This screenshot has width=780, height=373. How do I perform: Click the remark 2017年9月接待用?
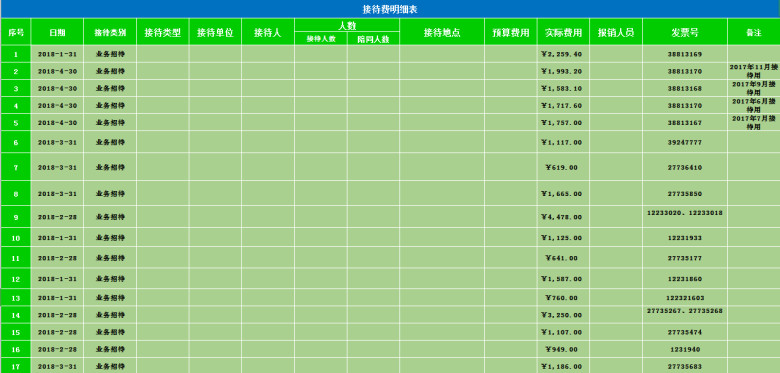pyautogui.click(x=754, y=89)
